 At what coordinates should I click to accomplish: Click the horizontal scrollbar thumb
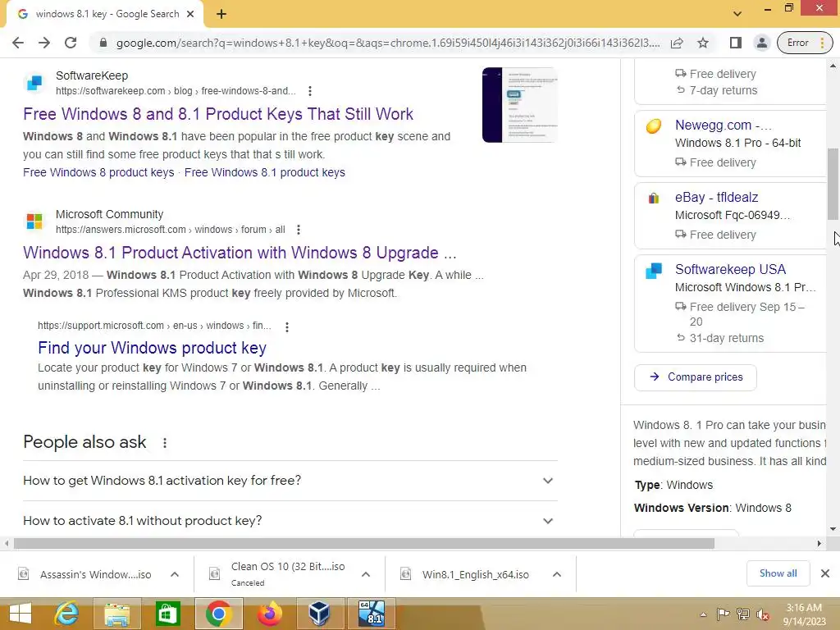tap(364, 544)
